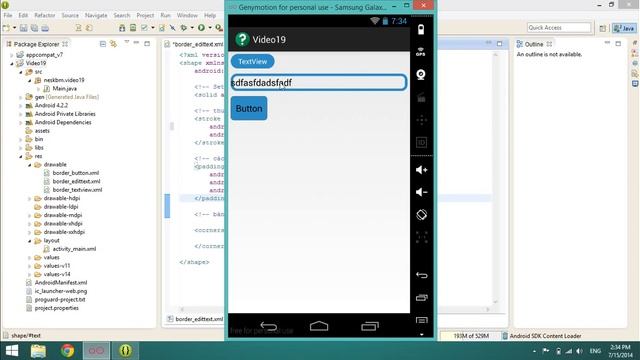Select project.properties file

[56, 308]
